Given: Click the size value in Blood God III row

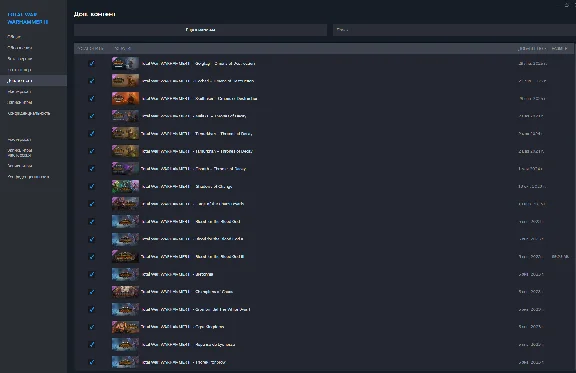Looking at the screenshot, I should coord(560,257).
